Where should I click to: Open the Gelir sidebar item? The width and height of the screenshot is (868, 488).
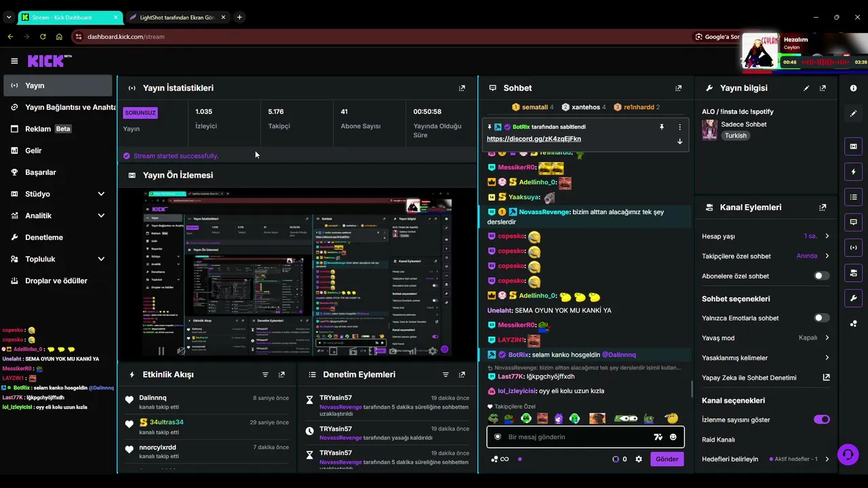pos(58,150)
